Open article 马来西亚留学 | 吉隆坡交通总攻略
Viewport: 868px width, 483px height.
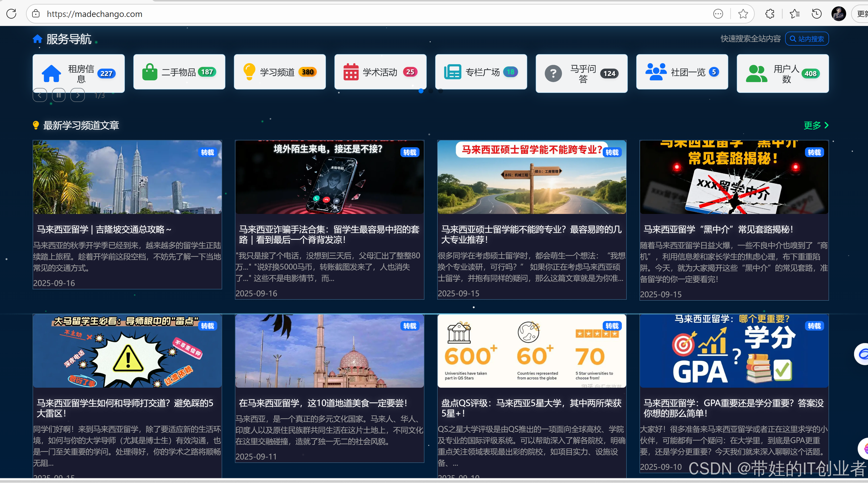pyautogui.click(x=104, y=229)
